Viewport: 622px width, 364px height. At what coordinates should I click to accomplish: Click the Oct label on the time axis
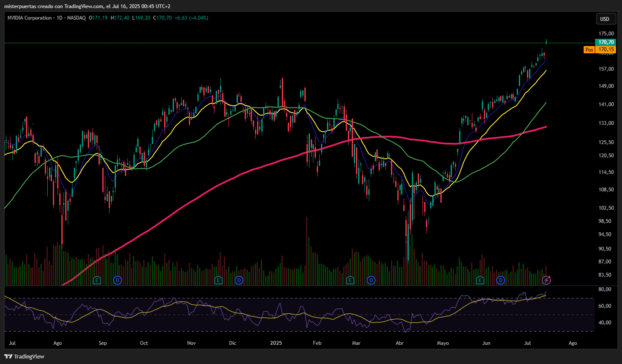click(x=144, y=343)
